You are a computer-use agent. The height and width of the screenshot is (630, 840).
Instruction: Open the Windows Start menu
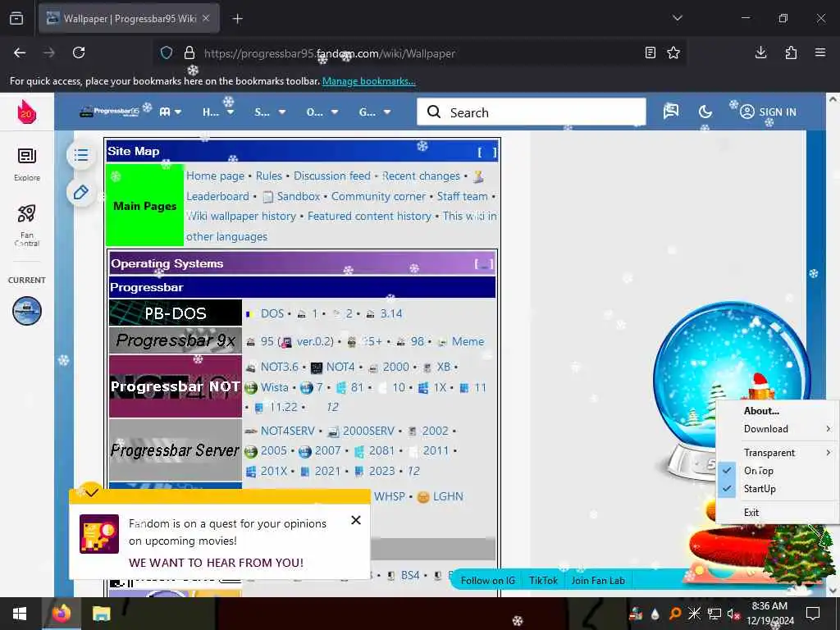click(x=20, y=614)
